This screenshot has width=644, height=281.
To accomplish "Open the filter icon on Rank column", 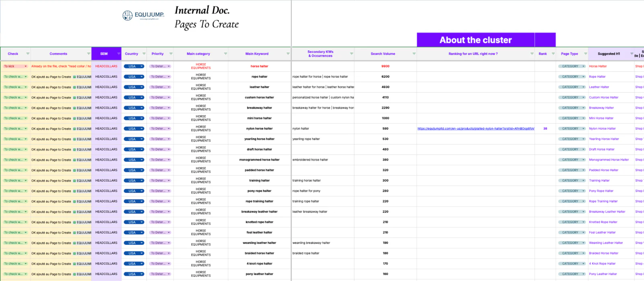I will (x=553, y=54).
